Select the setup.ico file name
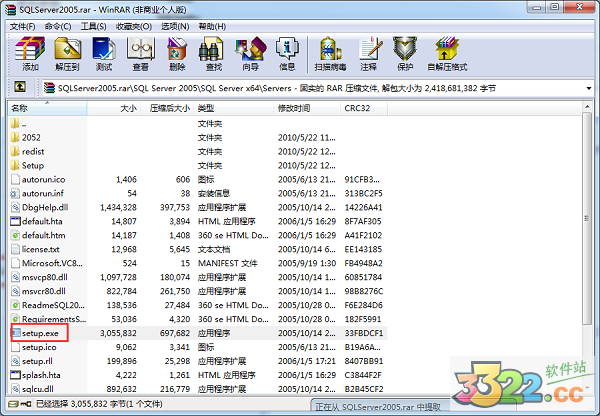Image resolution: width=600 pixels, height=416 pixels. (x=39, y=347)
